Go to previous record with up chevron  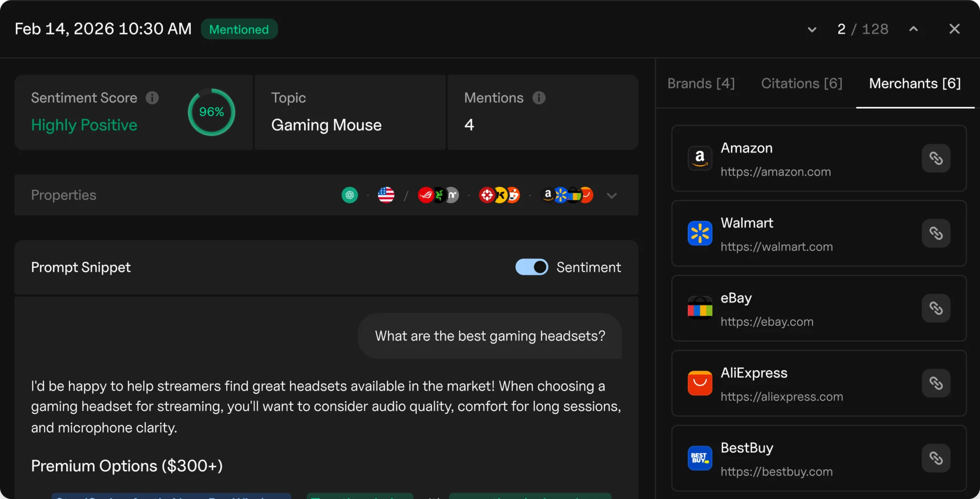click(913, 29)
